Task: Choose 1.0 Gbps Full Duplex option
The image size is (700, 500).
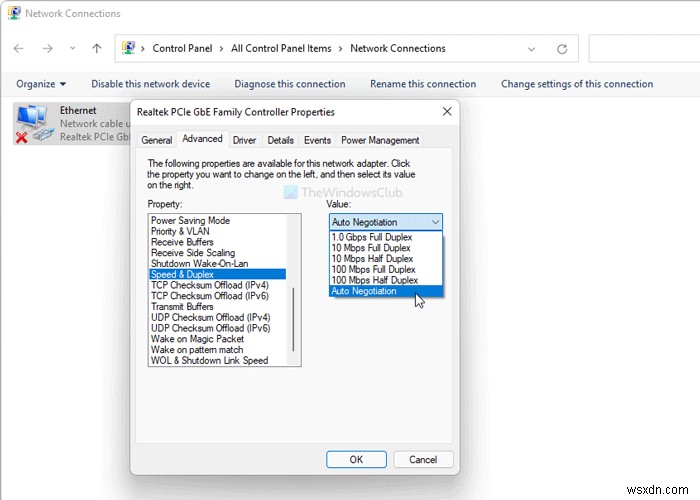Action: [386, 237]
